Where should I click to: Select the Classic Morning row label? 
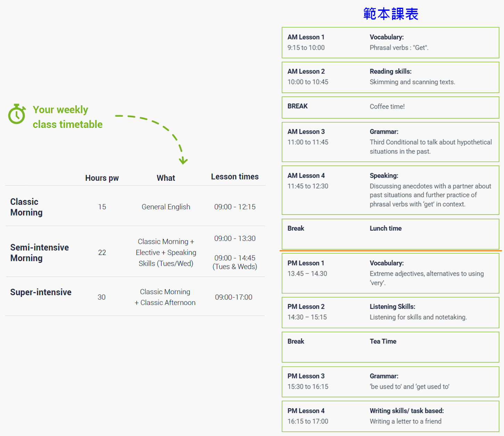(26, 207)
